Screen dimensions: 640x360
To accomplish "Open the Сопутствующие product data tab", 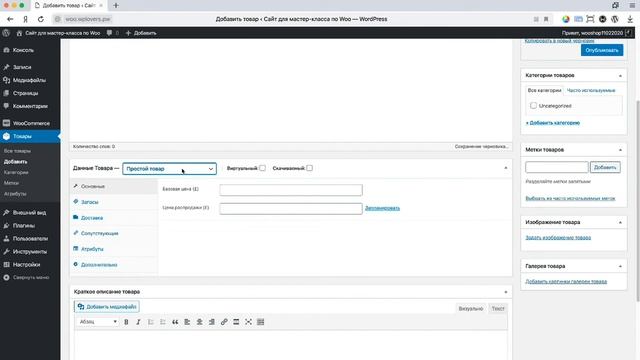I will tap(114, 233).
